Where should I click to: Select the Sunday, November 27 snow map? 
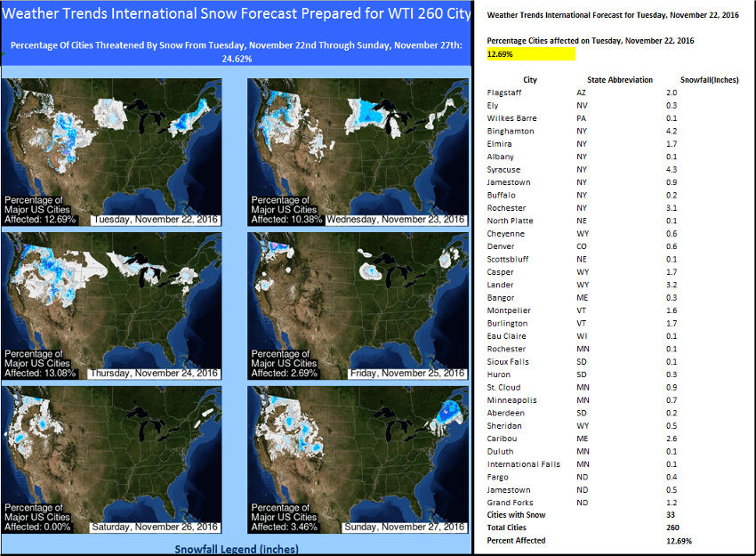pos(358,458)
